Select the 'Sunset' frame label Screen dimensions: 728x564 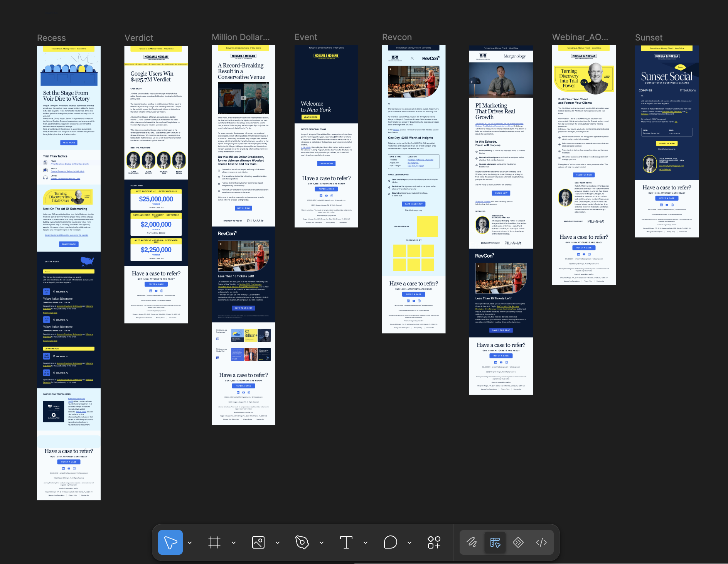pos(649,37)
